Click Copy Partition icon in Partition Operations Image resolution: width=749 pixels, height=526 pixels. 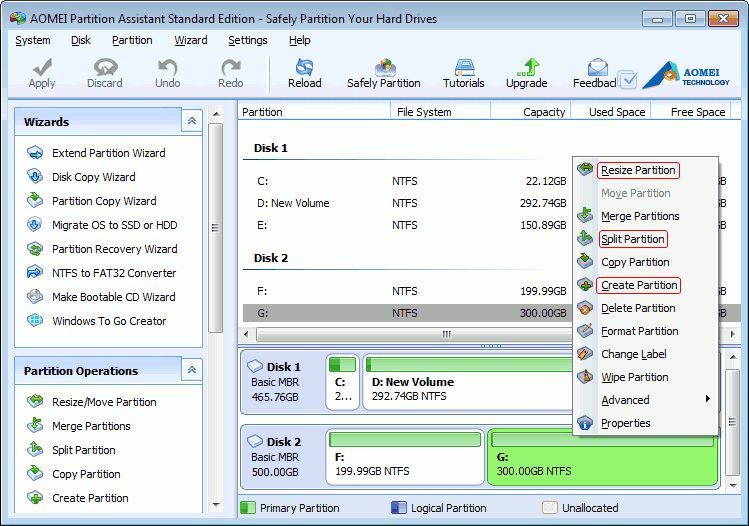(35, 473)
